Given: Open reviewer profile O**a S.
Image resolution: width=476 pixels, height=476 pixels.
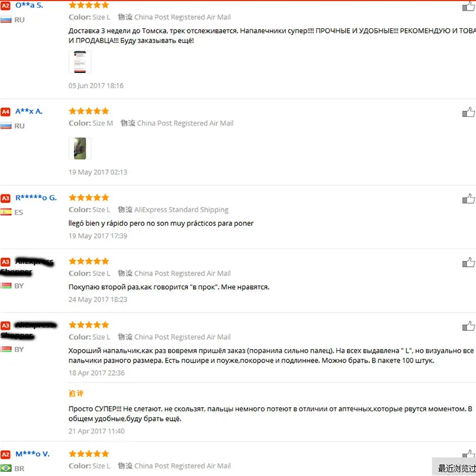Looking at the screenshot, I should pos(29,5).
